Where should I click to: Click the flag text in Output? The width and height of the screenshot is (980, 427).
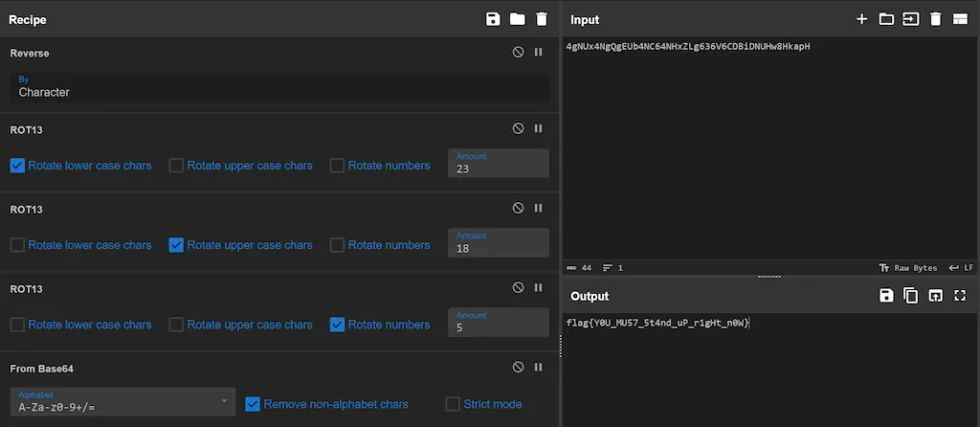click(x=657, y=324)
